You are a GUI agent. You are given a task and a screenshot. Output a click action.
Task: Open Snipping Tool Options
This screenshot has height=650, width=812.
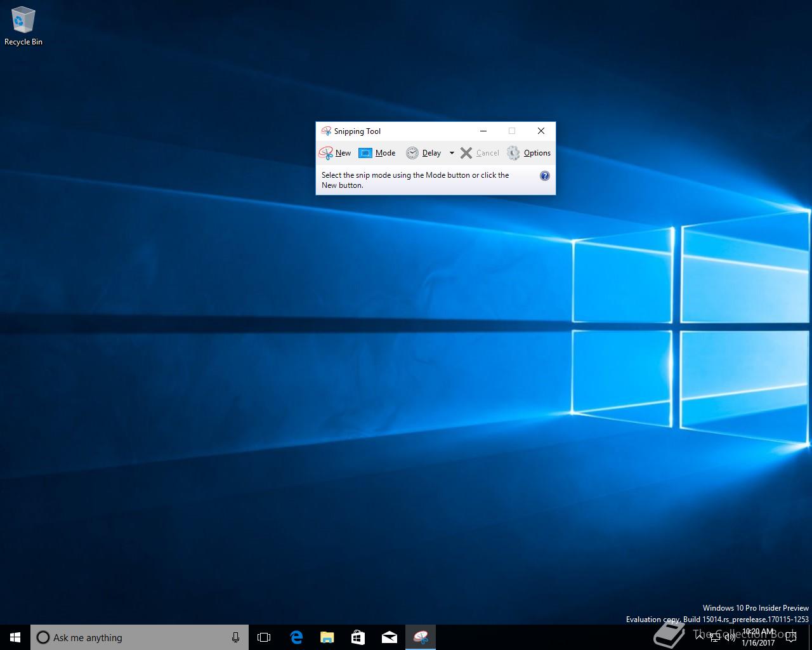[528, 153]
